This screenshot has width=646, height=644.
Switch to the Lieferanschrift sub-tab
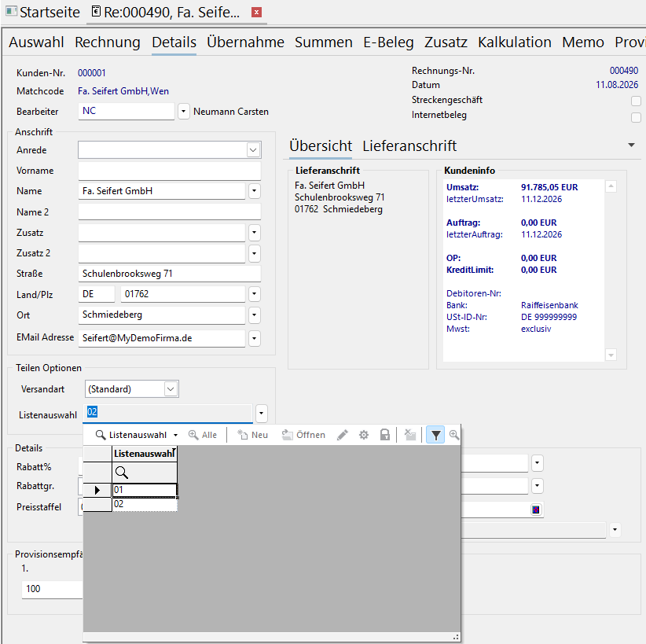[x=409, y=146]
